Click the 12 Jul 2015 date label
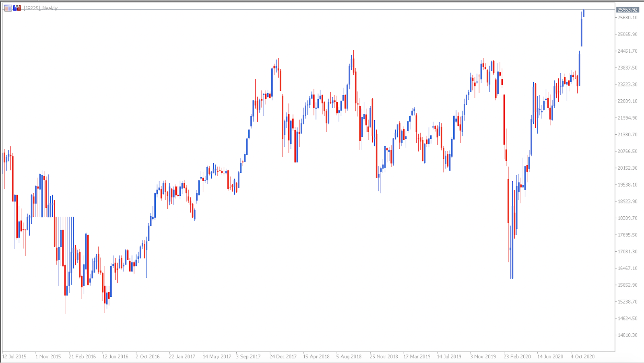Screen dimensions: 644x363 tap(14, 357)
